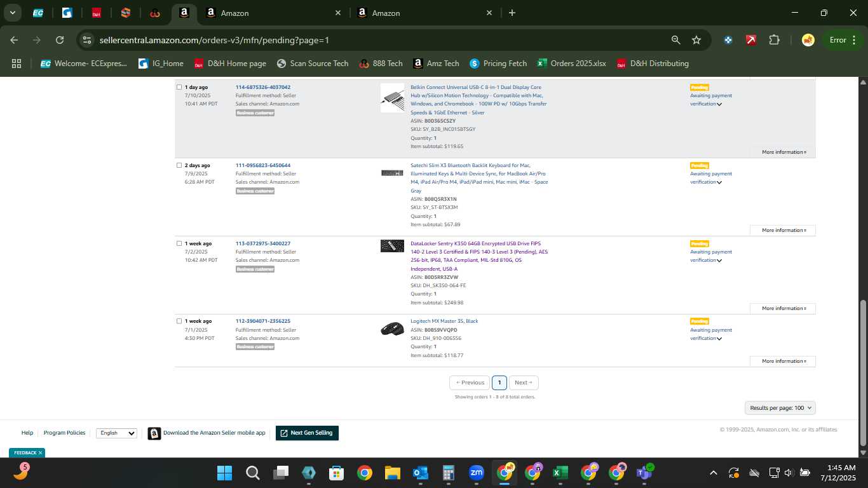Select checkbox for order 111-0956823-6450644
The image size is (868, 488).
pos(179,165)
